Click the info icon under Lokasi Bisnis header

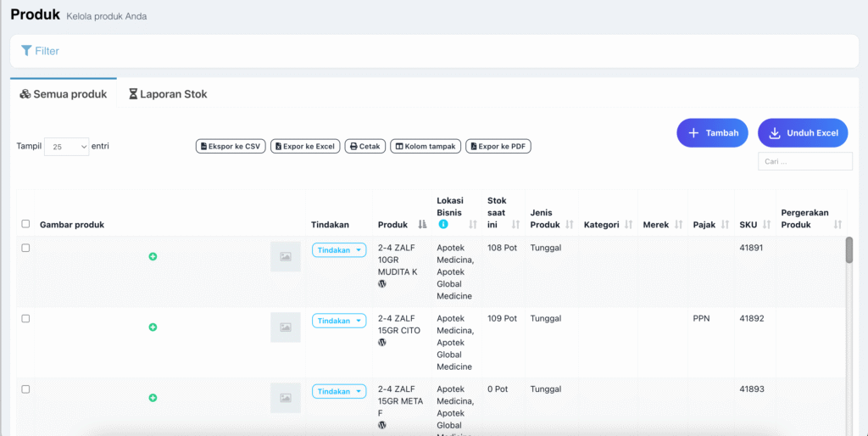pos(442,225)
